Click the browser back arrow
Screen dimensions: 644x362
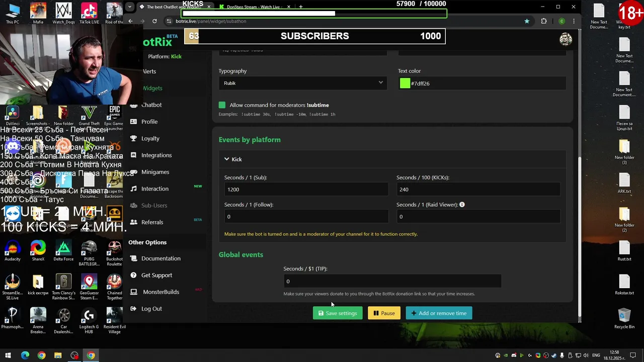coord(130,21)
